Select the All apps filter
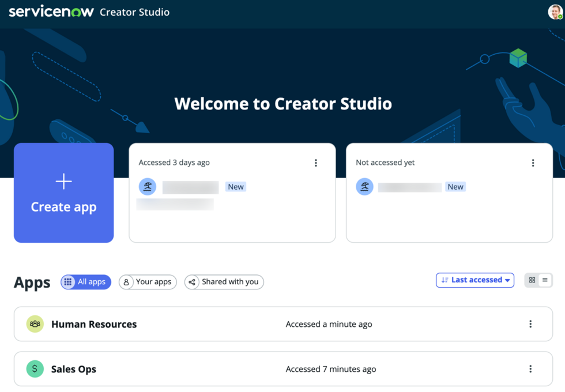This screenshot has height=392, width=565. coord(86,282)
